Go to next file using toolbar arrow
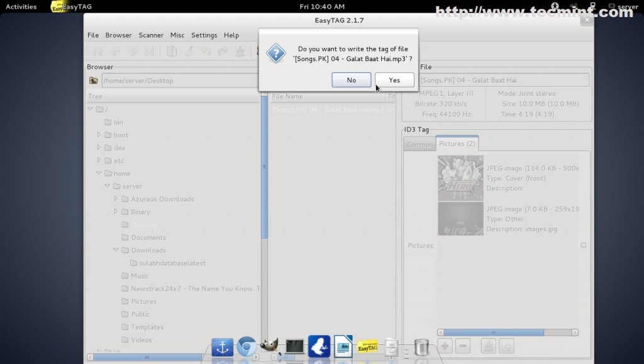644x364 pixels. point(131,52)
